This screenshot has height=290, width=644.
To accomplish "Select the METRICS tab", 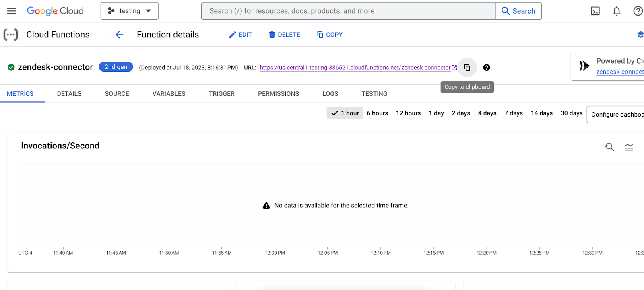I will 20,94.
